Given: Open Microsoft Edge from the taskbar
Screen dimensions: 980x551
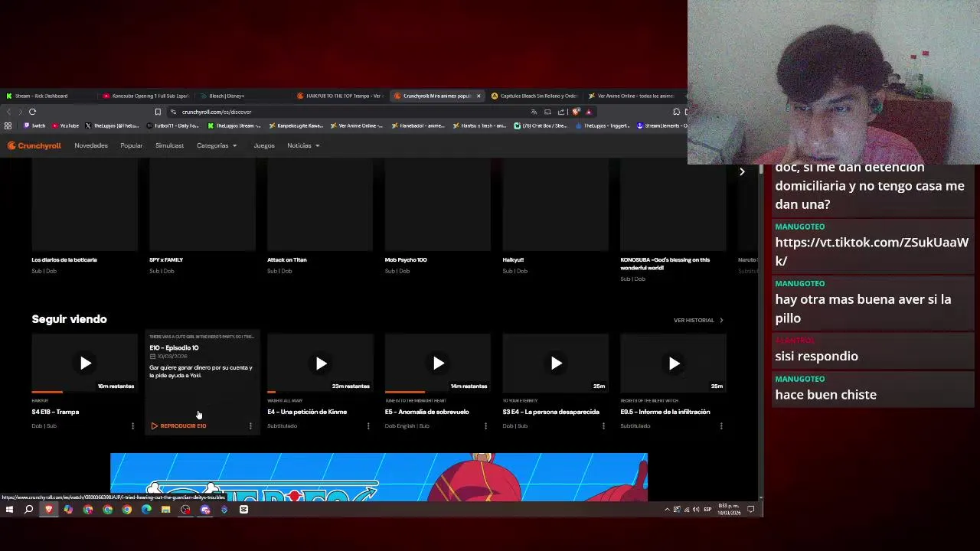Looking at the screenshot, I should pyautogui.click(x=146, y=510).
